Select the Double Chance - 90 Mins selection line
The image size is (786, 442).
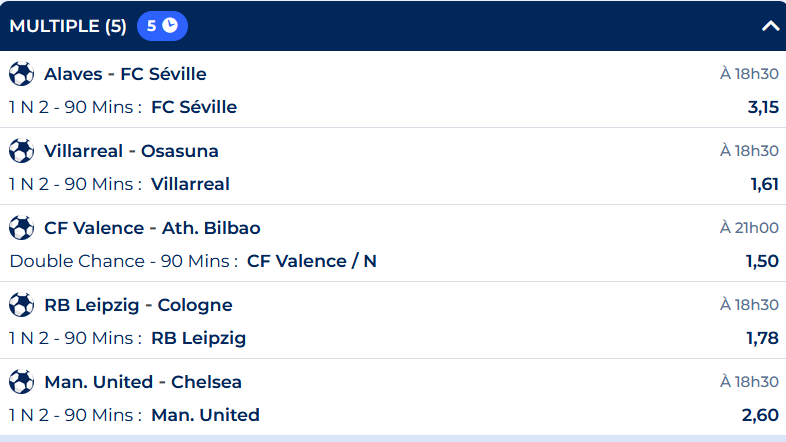193,261
